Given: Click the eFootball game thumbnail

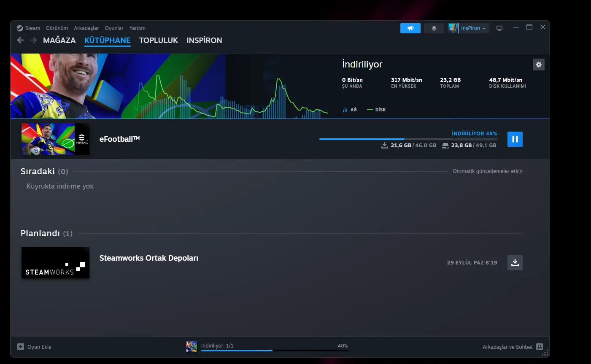Looking at the screenshot, I should [x=55, y=139].
